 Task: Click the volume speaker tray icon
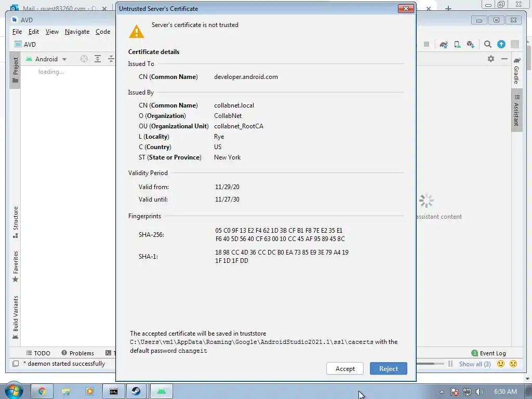pos(480,392)
